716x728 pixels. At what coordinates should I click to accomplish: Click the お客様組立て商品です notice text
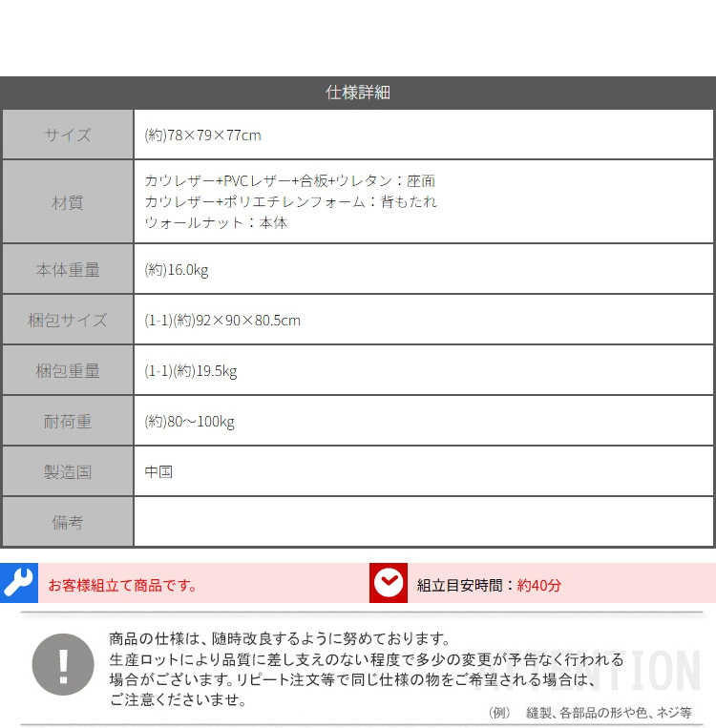coord(123,585)
